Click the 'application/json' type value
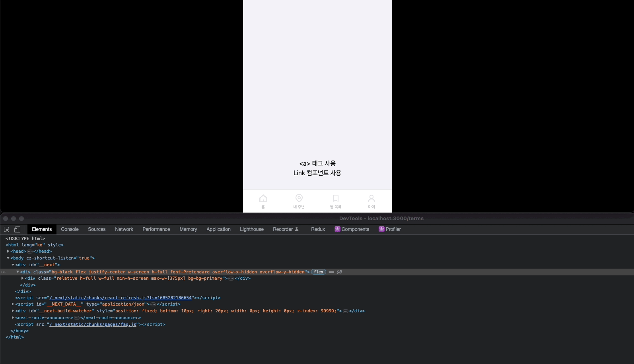634x364 pixels. click(x=123, y=304)
